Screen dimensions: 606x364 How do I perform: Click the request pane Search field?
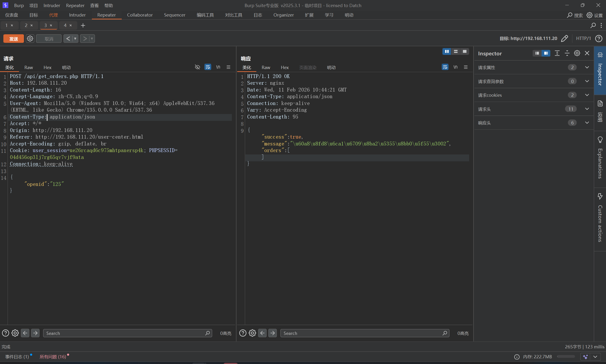(x=125, y=333)
